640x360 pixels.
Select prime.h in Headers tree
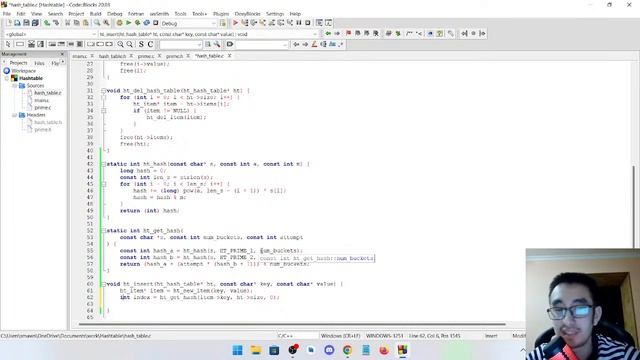point(43,130)
